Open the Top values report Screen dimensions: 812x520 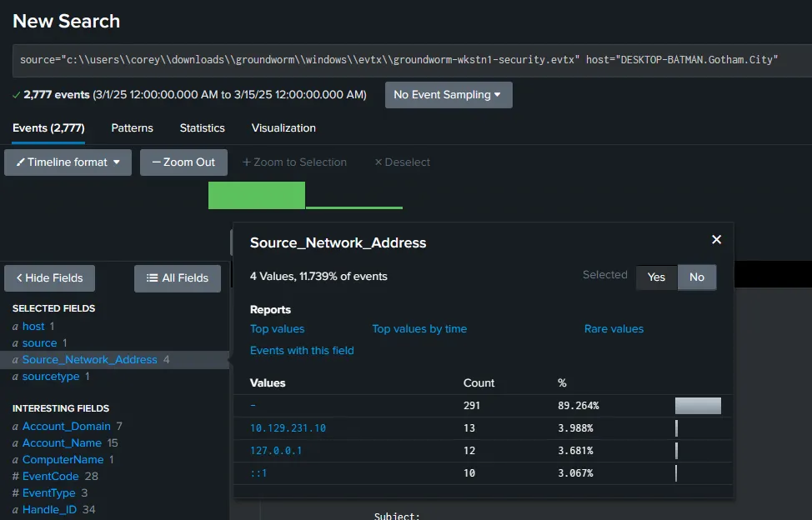coord(277,329)
